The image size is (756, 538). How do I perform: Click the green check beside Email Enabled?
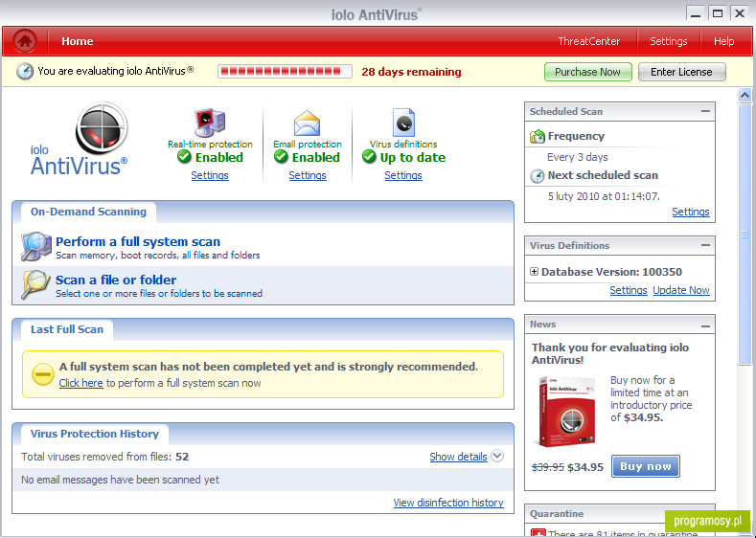tap(281, 157)
